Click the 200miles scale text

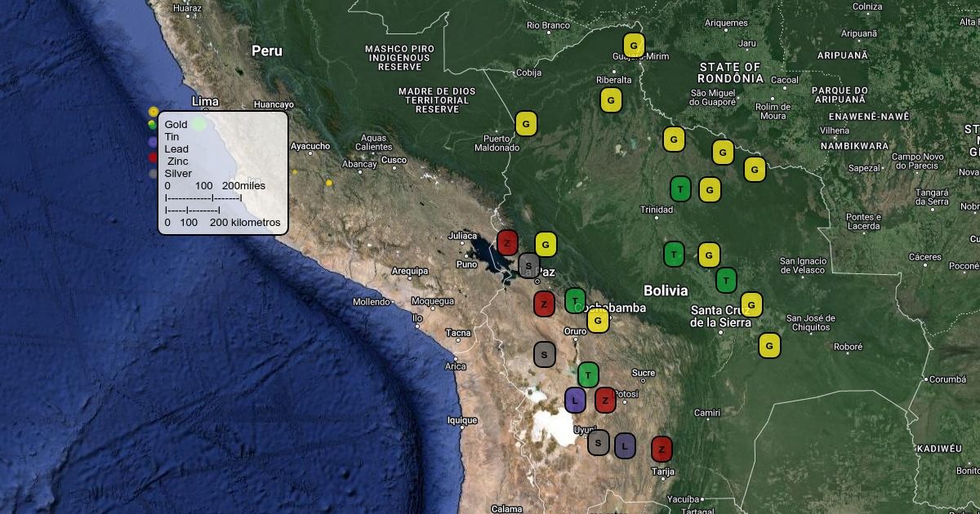243,186
